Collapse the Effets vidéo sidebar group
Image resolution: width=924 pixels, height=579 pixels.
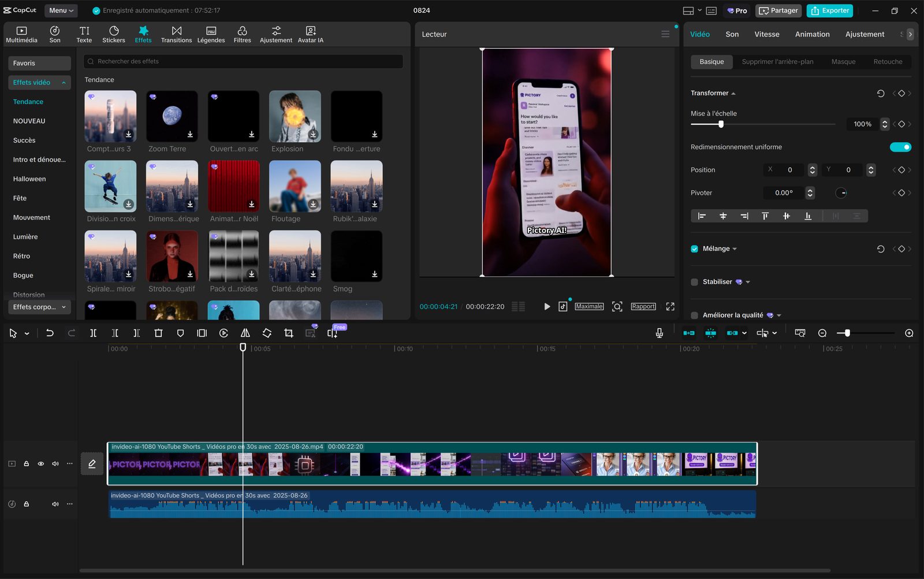tap(63, 82)
